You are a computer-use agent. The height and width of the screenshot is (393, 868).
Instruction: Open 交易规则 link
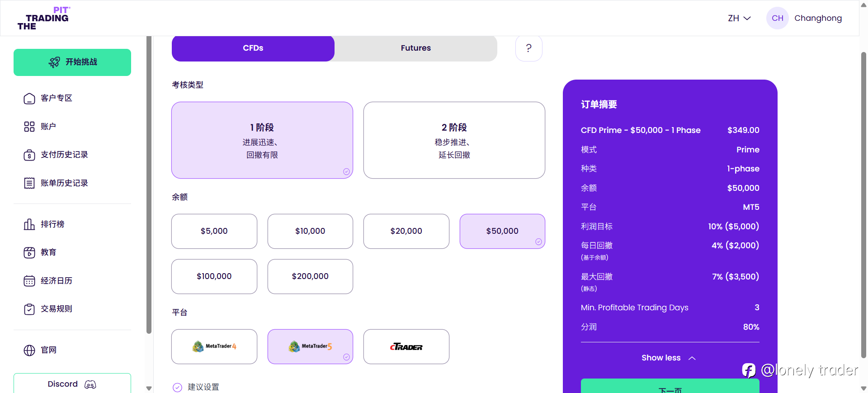(57, 309)
